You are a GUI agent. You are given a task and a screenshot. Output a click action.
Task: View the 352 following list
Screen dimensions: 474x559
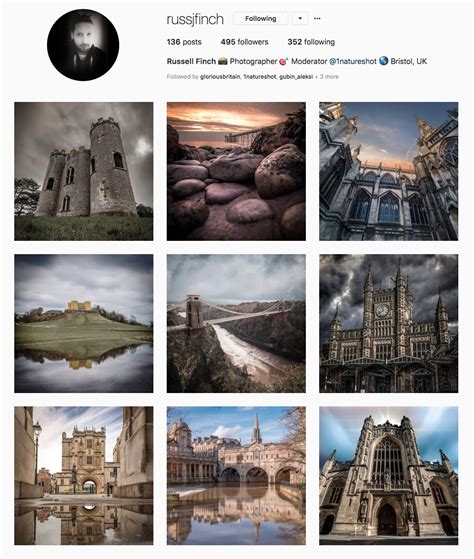click(x=311, y=42)
